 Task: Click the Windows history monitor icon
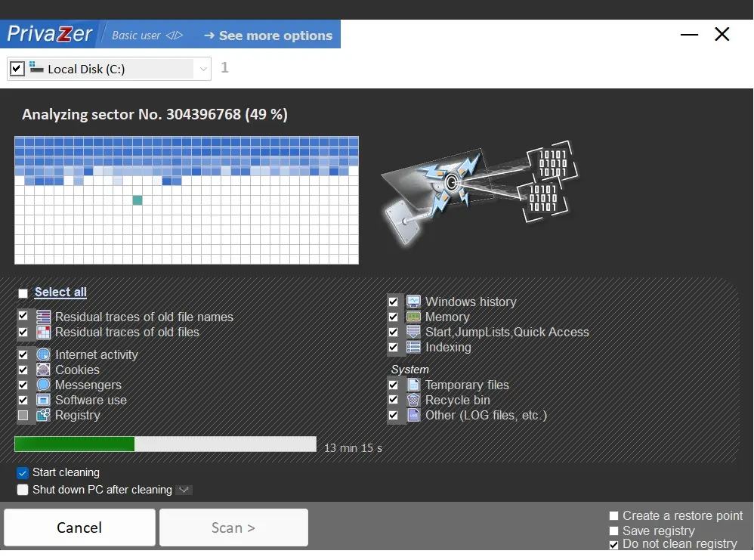point(413,302)
